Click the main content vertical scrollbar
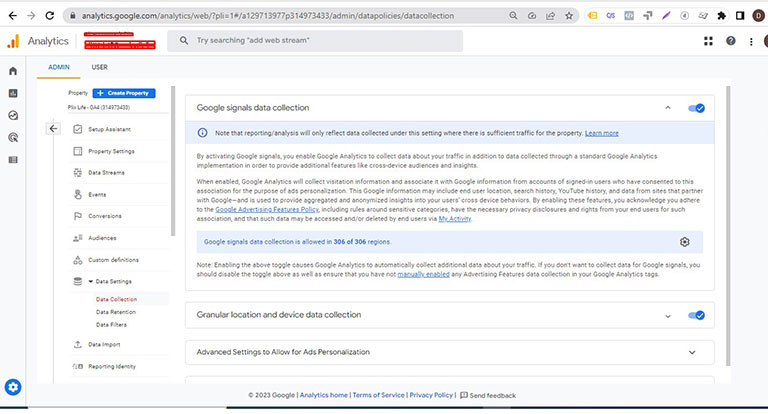 728,225
